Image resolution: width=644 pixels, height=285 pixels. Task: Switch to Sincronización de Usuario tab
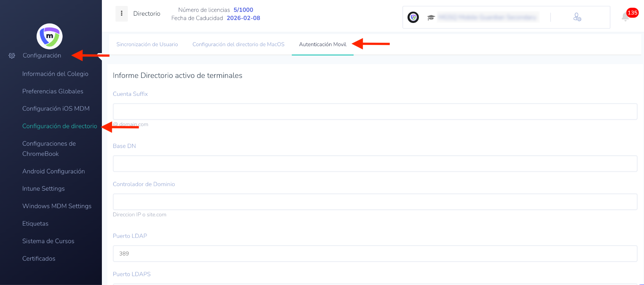[x=147, y=44]
